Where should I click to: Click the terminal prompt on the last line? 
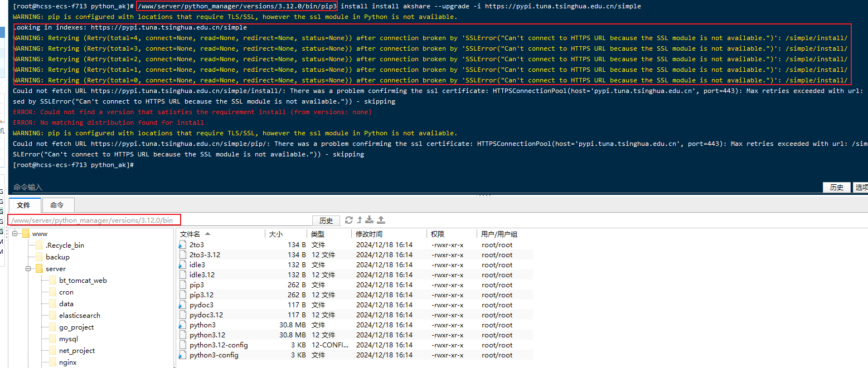coord(74,165)
